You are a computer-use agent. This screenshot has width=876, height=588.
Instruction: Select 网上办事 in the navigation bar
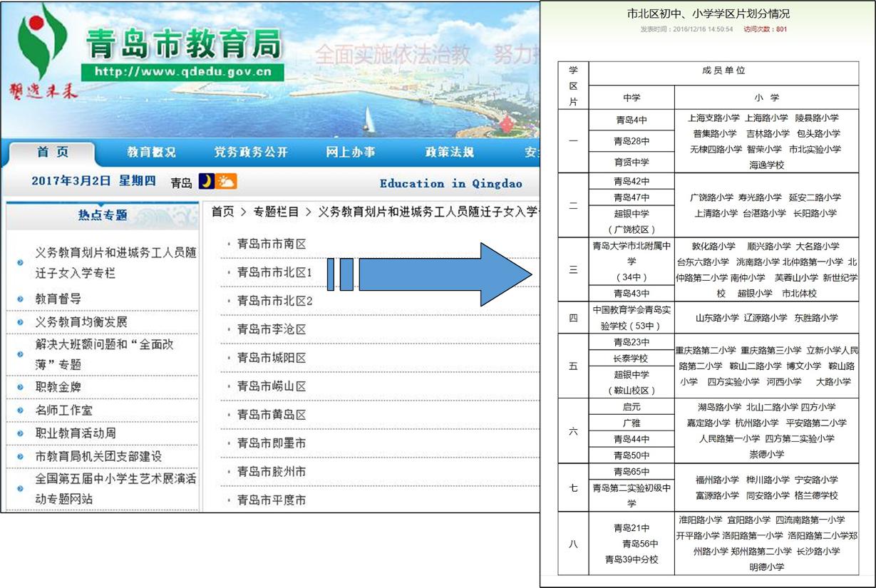351,153
